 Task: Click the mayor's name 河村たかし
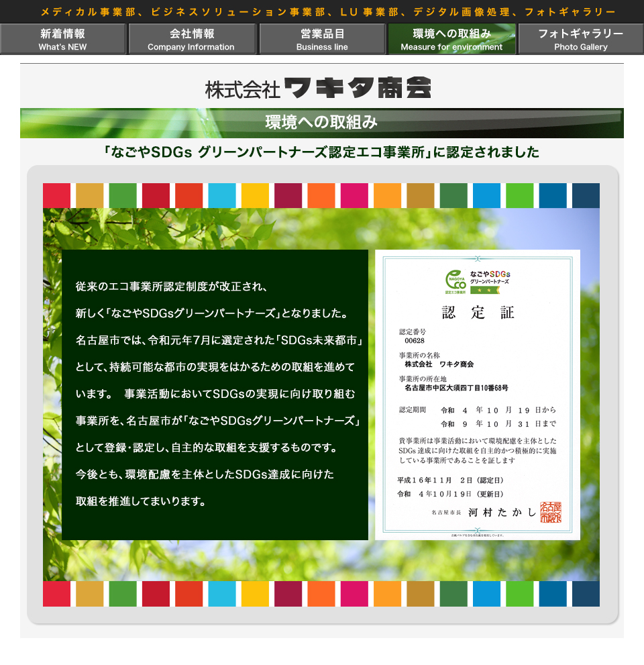502,512
